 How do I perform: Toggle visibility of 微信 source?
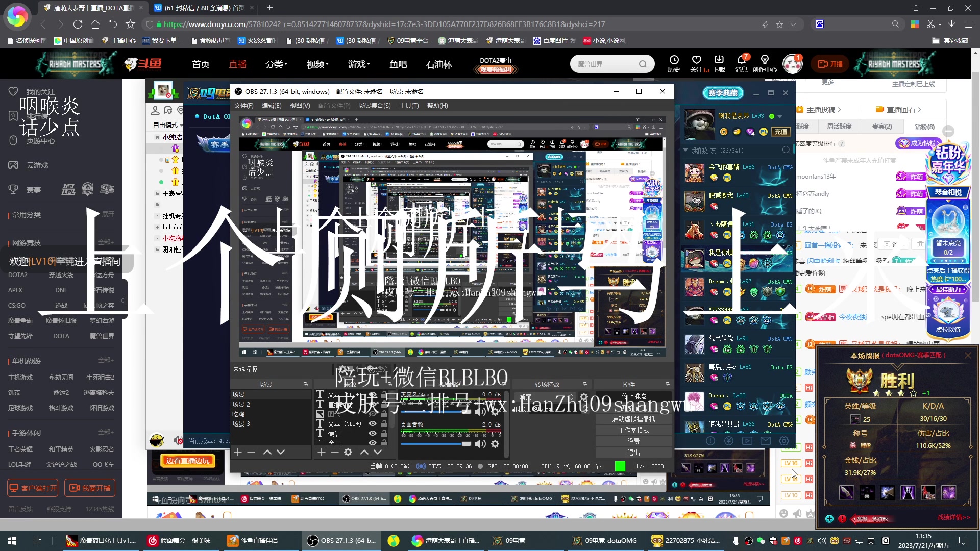pyautogui.click(x=373, y=433)
